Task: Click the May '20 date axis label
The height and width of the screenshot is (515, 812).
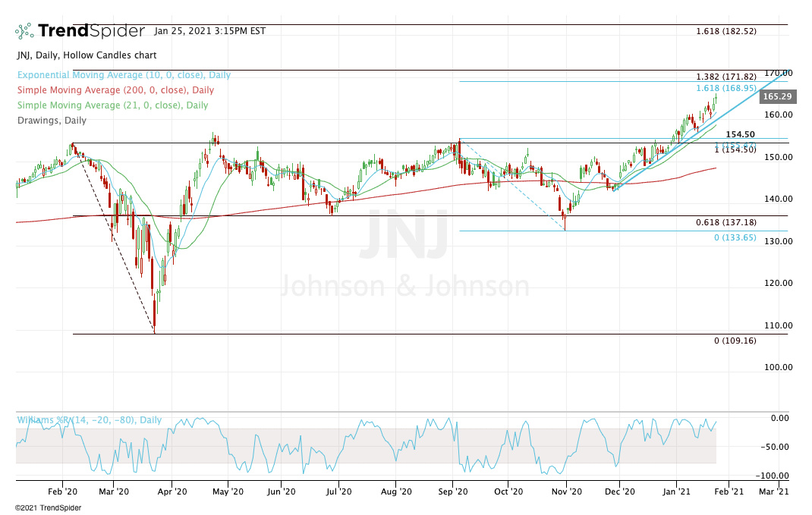Action: (228, 491)
